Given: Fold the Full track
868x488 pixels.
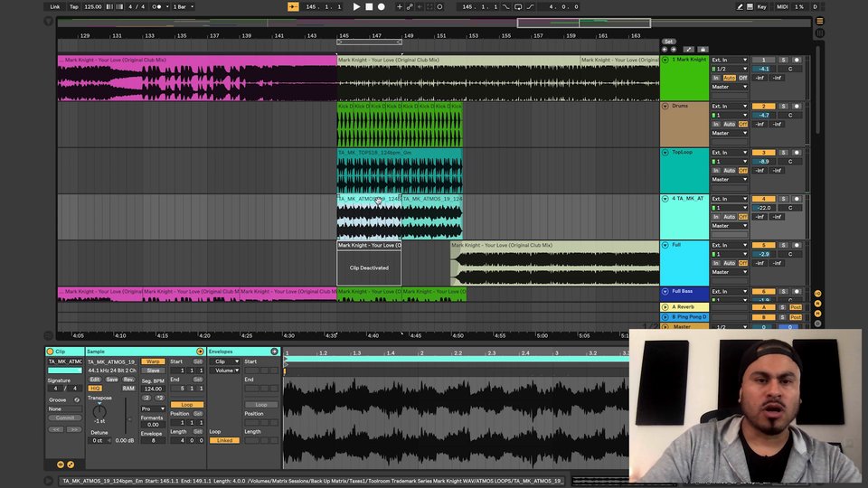Looking at the screenshot, I should (665, 245).
